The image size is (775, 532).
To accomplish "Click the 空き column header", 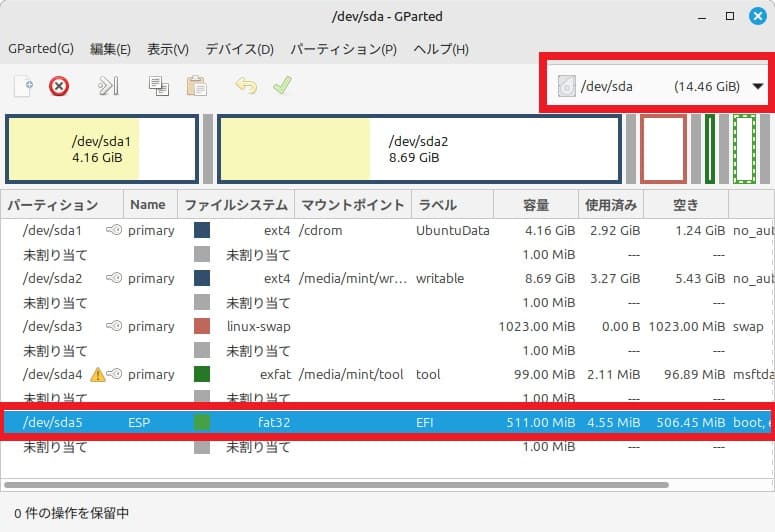I will click(686, 205).
